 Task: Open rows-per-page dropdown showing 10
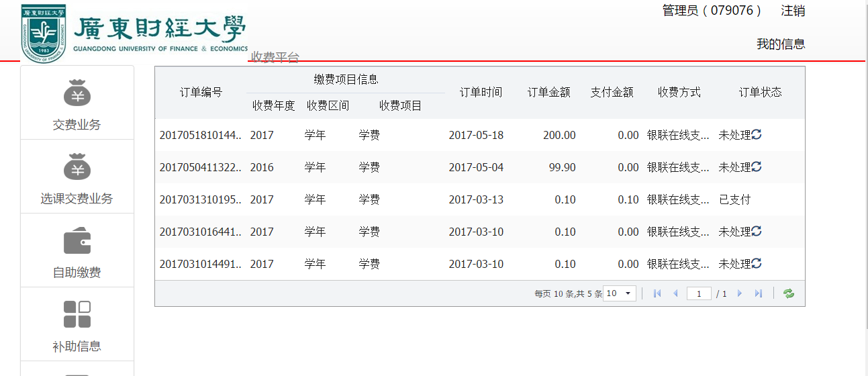[x=619, y=293]
